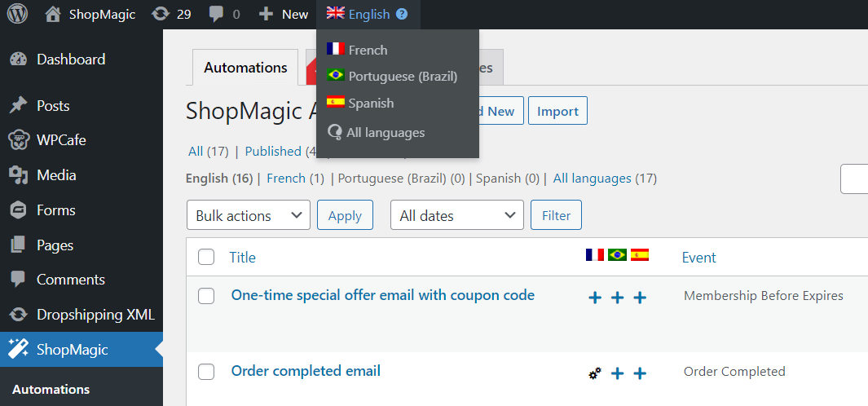Image resolution: width=868 pixels, height=406 pixels.
Task: Click the Import button
Action: (557, 111)
